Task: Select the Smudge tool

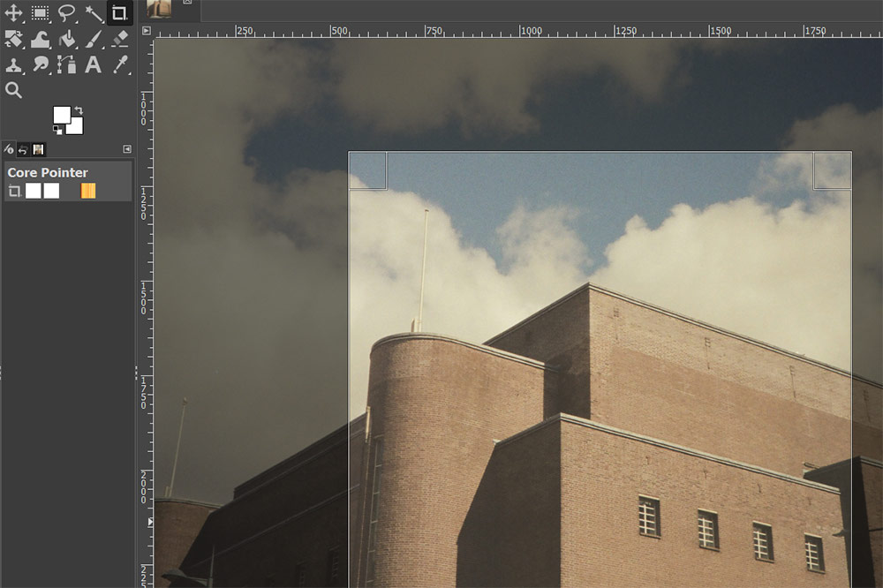Action: [x=40, y=64]
